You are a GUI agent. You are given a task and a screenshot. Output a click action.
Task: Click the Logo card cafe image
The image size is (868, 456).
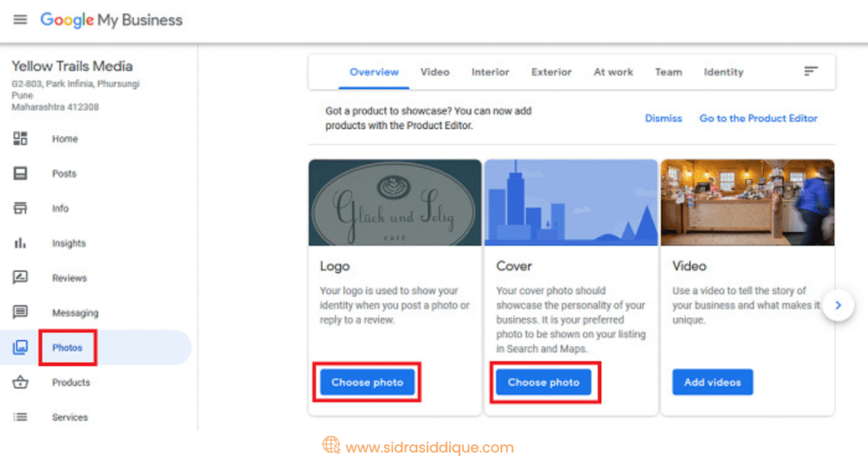[x=395, y=203]
